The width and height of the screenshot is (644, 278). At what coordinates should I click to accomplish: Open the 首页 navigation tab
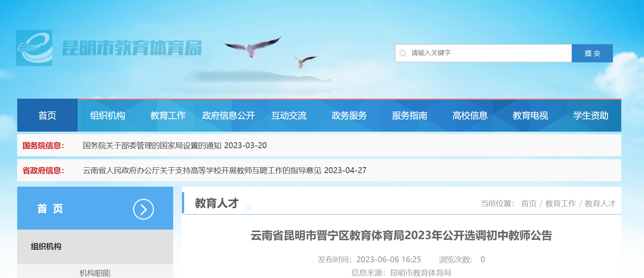point(47,116)
